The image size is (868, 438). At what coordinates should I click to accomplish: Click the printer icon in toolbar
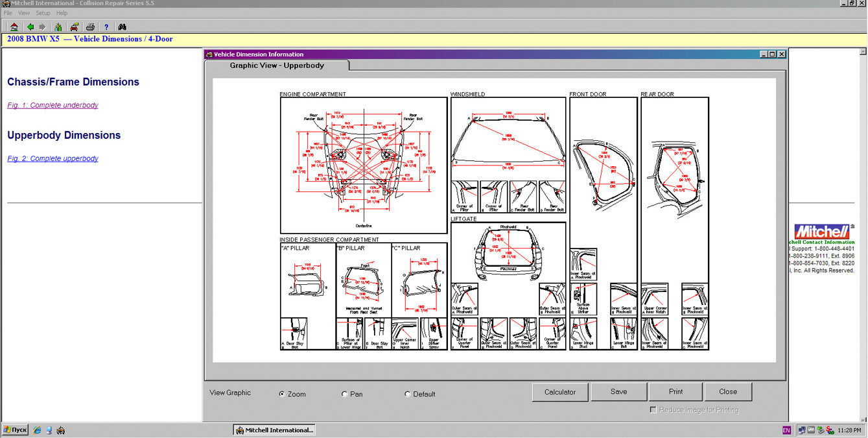[x=90, y=27]
